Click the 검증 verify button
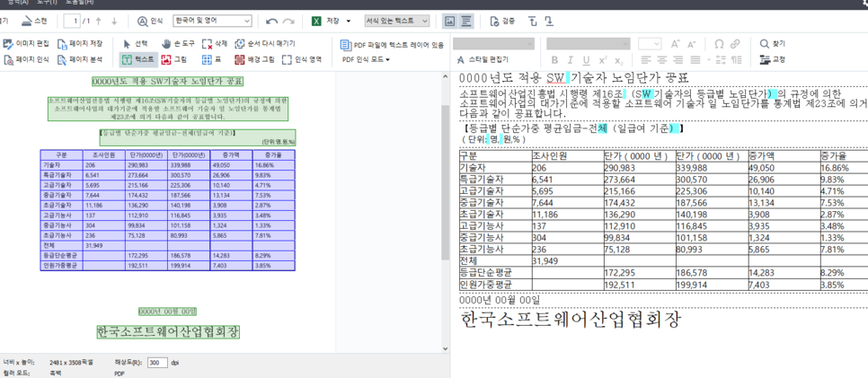This screenshot has height=378, width=868. (x=502, y=22)
